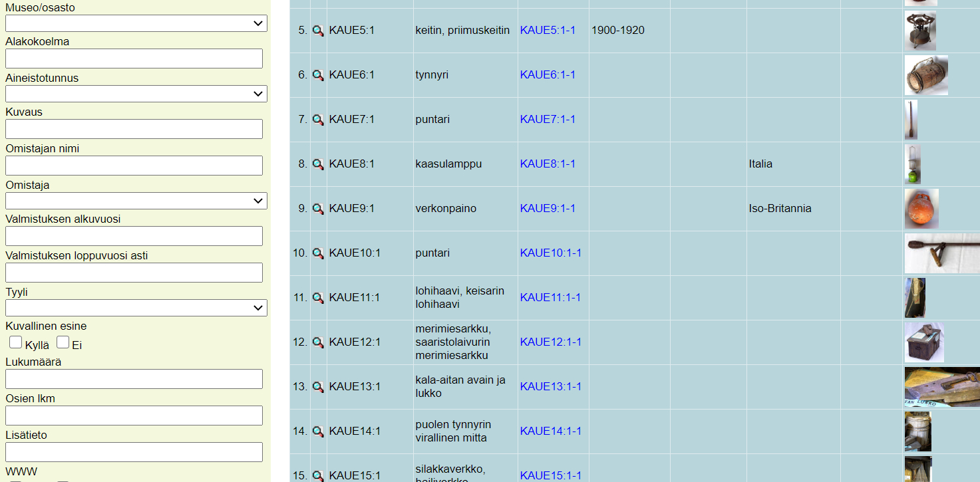980x482 pixels.
Task: Check the Kyllä box under Kuvallinen esine
Action: (15, 342)
